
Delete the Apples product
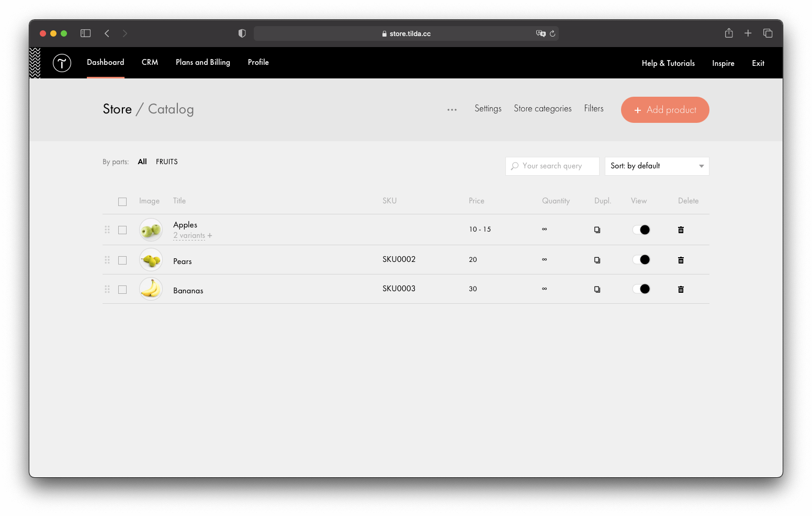pyautogui.click(x=681, y=230)
